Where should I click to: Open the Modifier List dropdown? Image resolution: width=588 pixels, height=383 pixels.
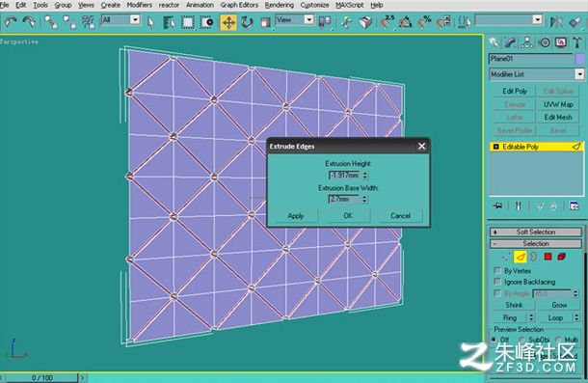pos(537,74)
